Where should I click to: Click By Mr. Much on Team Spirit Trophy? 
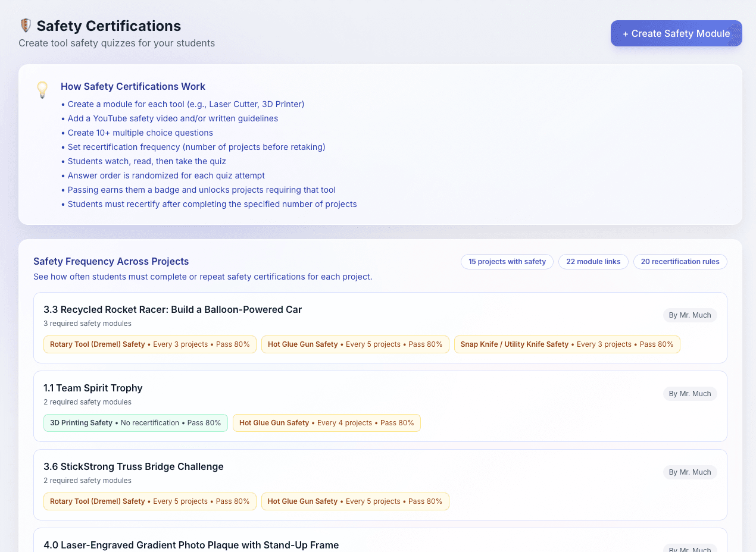(x=689, y=393)
